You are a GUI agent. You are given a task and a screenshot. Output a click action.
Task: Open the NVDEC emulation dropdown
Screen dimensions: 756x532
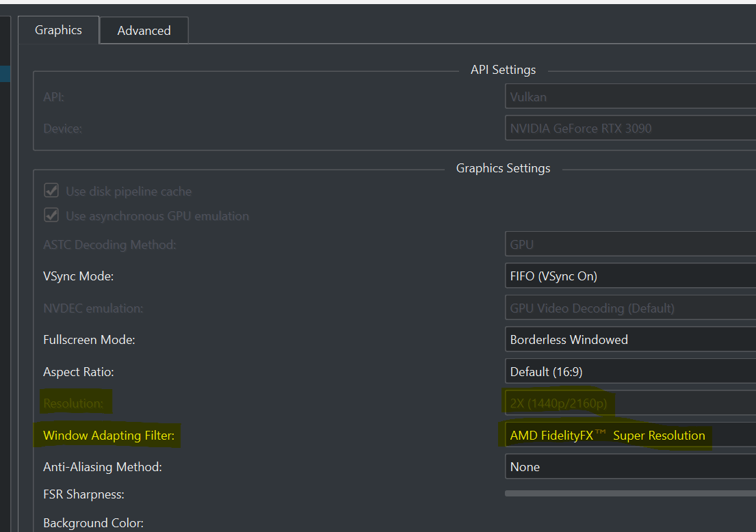click(629, 308)
